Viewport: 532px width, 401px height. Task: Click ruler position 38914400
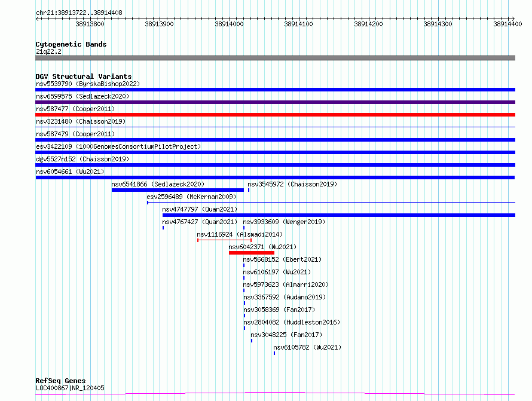[507, 24]
